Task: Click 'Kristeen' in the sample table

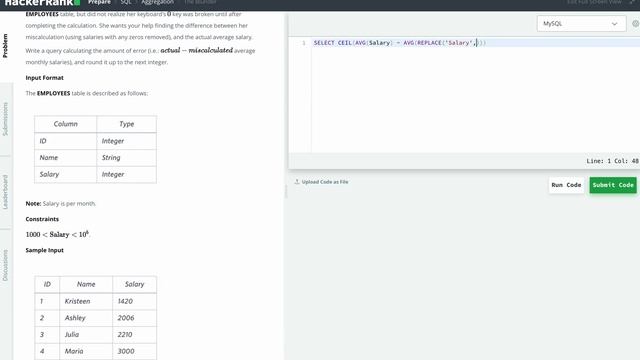Action: pyautogui.click(x=78, y=301)
